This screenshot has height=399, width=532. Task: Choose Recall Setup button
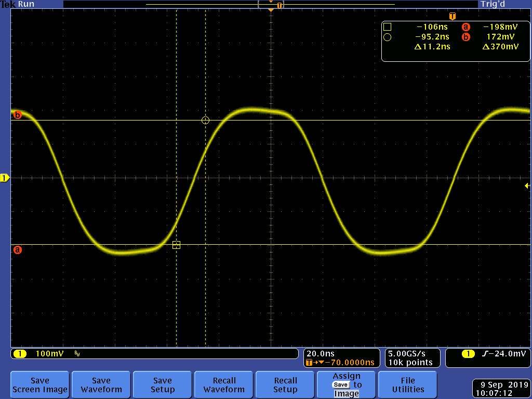(x=285, y=385)
